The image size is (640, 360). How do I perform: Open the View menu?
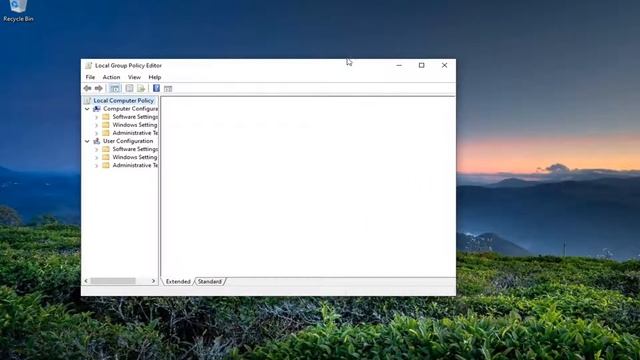coord(134,77)
